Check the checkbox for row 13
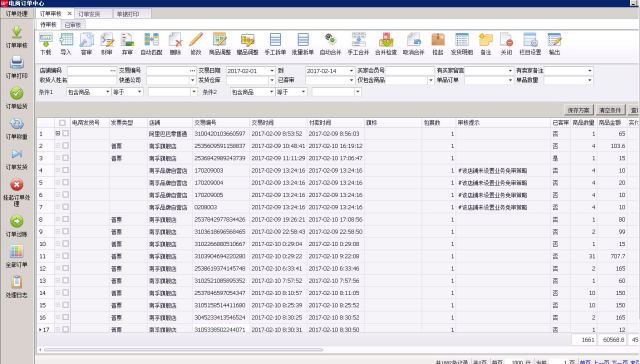Viewport: 640px width, 364px height. 65,280
